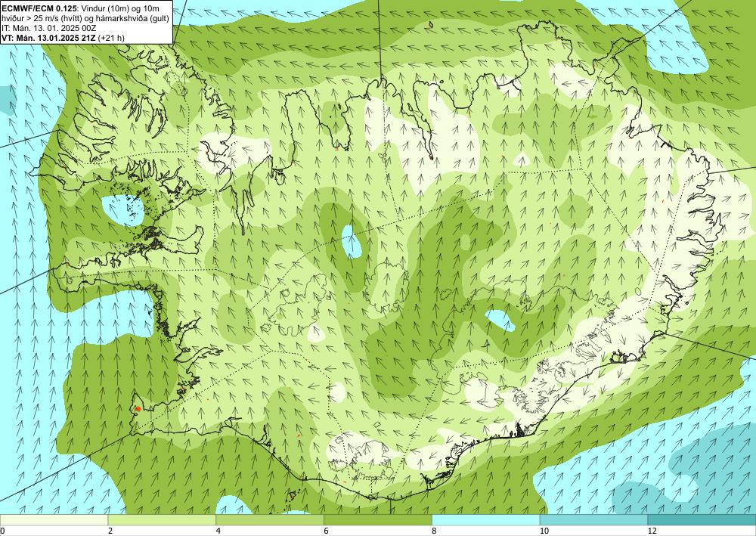756x536 pixels.
Task: Click the 'IT: Mán. 13. 01. 2025 00Z' line
Action: point(48,28)
